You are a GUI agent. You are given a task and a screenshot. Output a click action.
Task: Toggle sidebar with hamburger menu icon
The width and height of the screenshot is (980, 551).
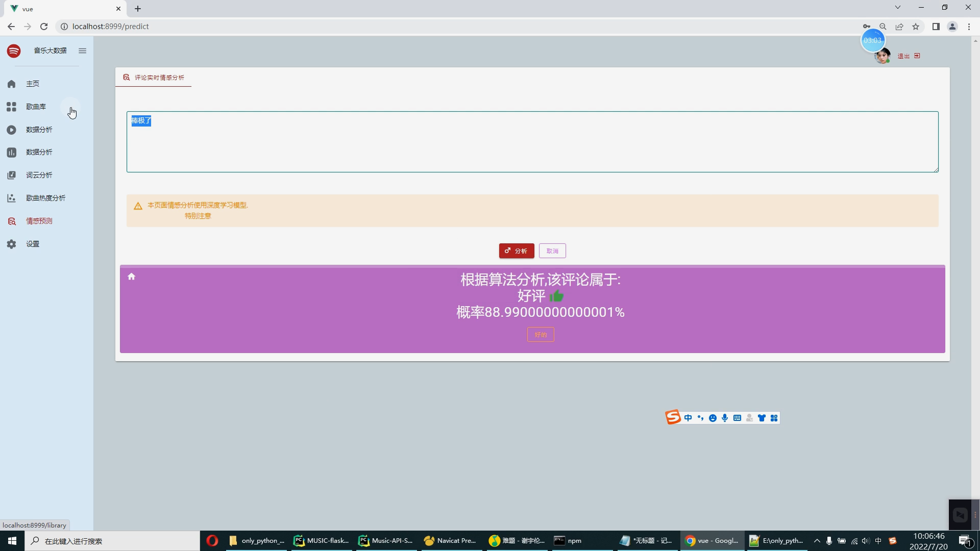point(82,51)
